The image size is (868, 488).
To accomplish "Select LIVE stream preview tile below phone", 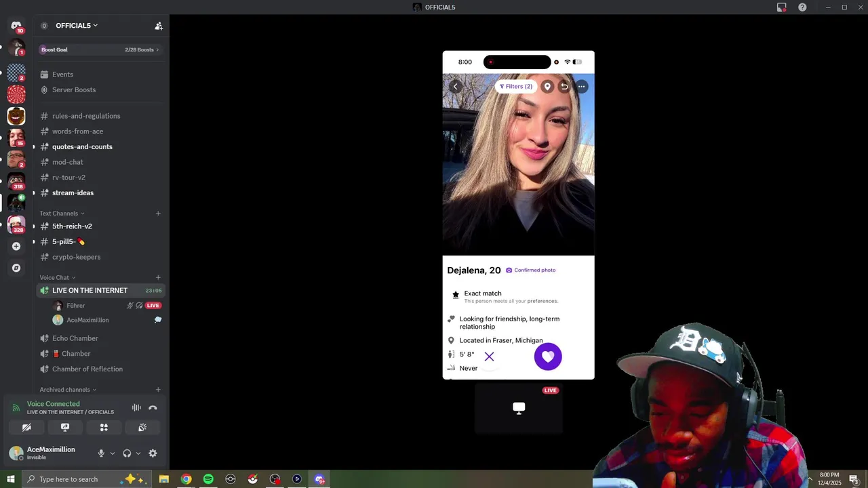I will click(x=519, y=408).
